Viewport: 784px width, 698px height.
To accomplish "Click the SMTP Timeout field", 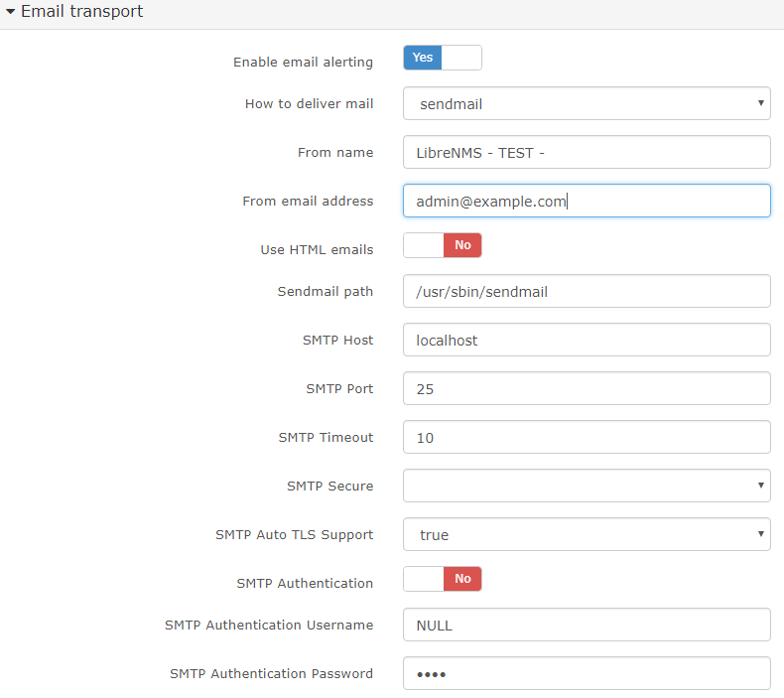I will [x=587, y=437].
